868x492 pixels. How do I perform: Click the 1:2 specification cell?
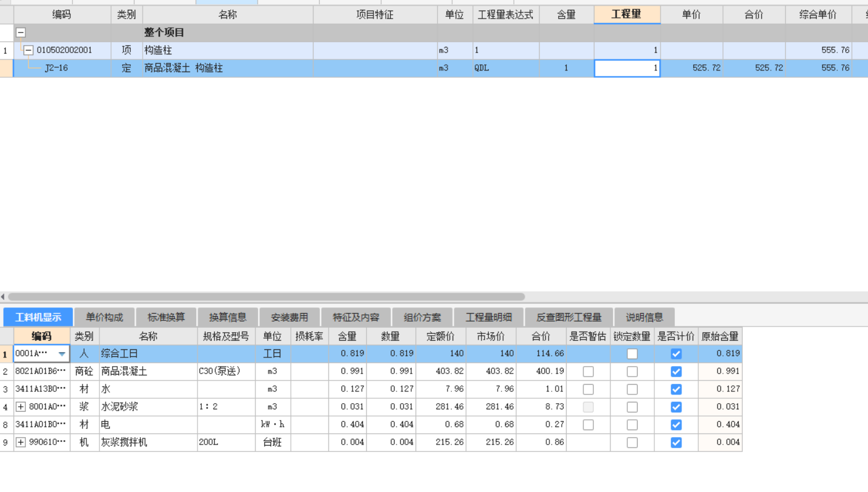coord(226,407)
